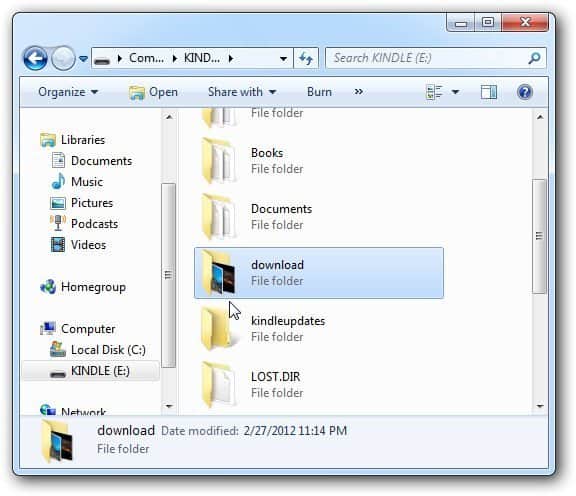Select the kindleupdates folder icon
576x496 pixels.
point(219,329)
